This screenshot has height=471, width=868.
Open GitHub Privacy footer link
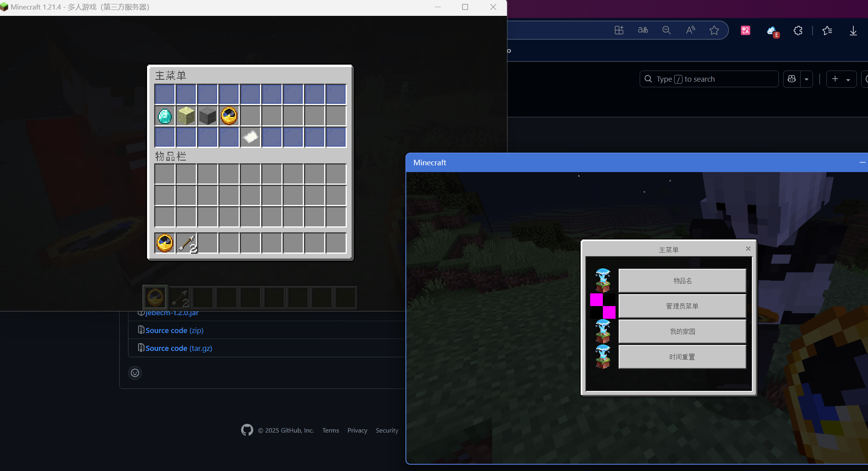click(358, 430)
